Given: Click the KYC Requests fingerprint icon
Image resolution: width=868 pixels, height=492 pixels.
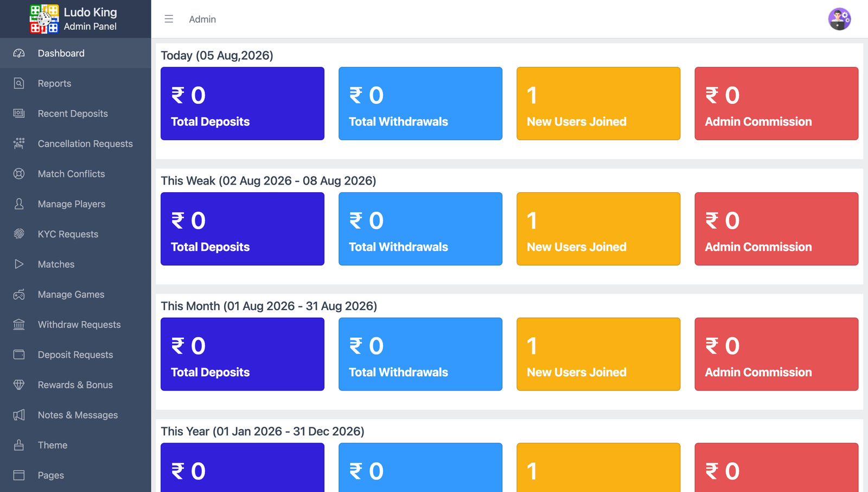Looking at the screenshot, I should [x=19, y=234].
